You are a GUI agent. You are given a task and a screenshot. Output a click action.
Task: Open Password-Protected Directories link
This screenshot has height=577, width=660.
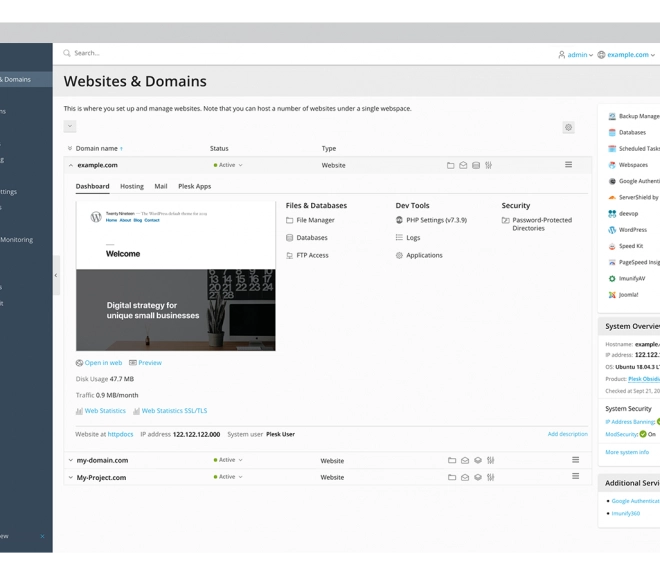coord(537,224)
